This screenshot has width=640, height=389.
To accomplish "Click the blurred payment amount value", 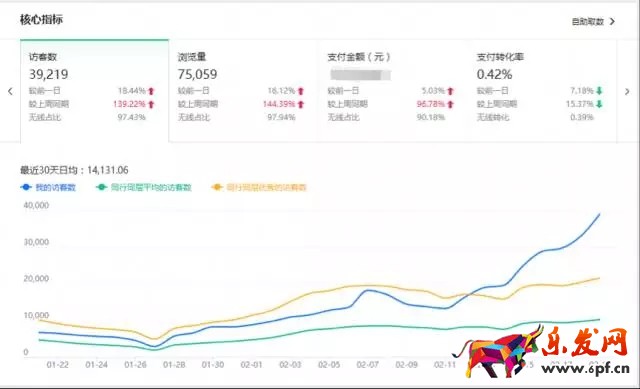I will (x=360, y=75).
